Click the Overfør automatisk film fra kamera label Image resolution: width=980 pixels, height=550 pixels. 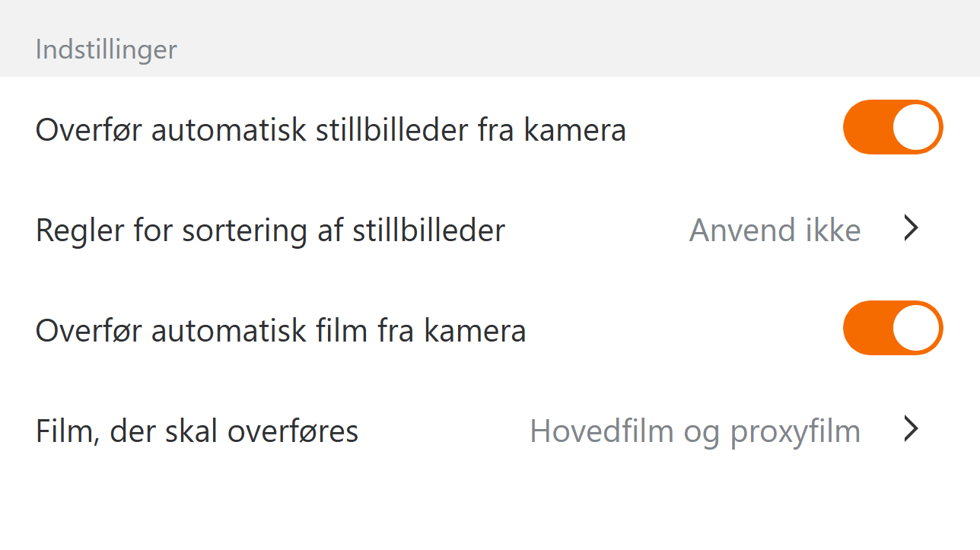(x=281, y=331)
